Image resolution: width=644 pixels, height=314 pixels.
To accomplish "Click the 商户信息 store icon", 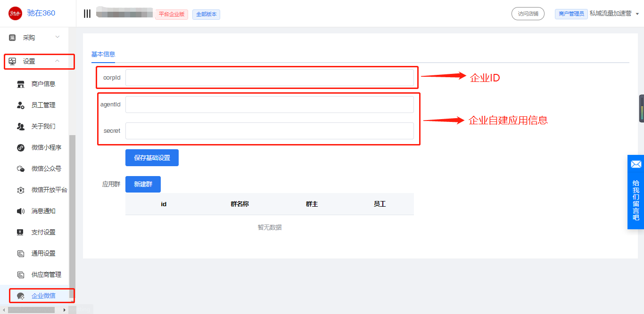I will tap(21, 84).
